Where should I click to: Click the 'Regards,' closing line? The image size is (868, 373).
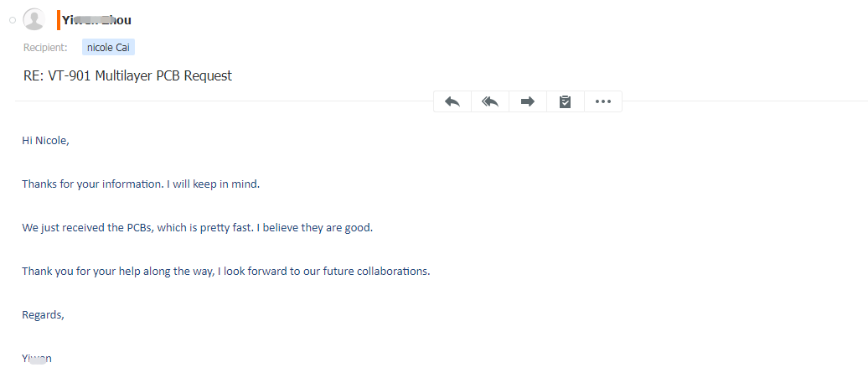click(x=43, y=314)
